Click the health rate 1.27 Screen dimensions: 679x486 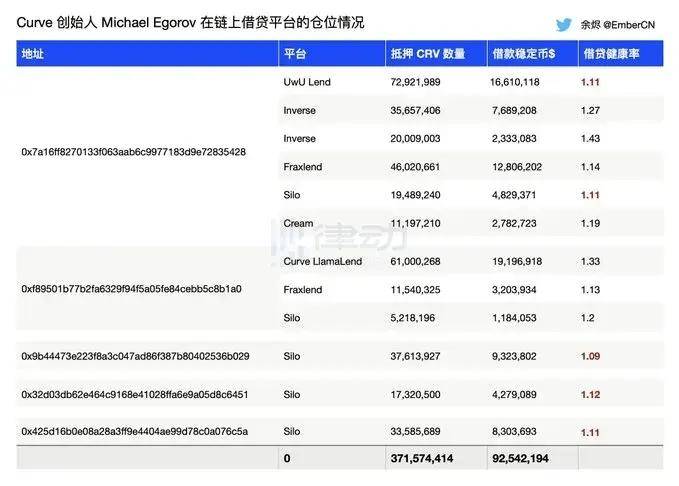tap(590, 110)
